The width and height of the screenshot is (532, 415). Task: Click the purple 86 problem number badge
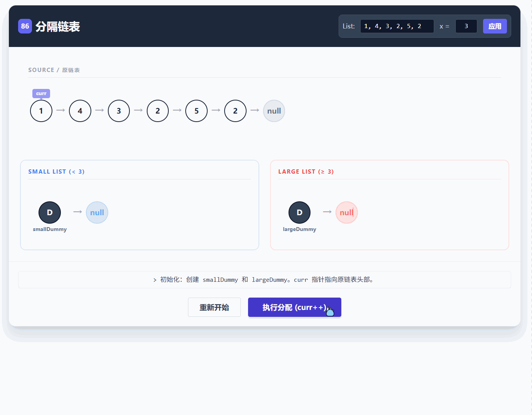[x=25, y=26]
